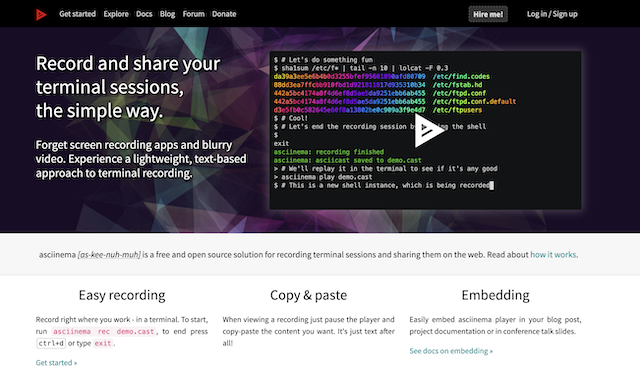The image size is (640, 371).
Task: Click the asciinema logo in navbar
Action: pos(41,14)
